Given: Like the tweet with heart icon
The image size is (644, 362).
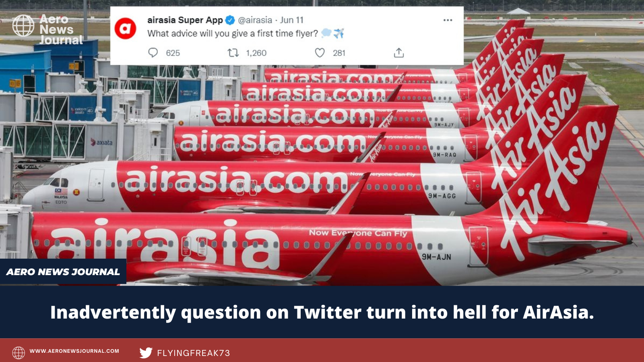Looking at the screenshot, I should (x=320, y=53).
